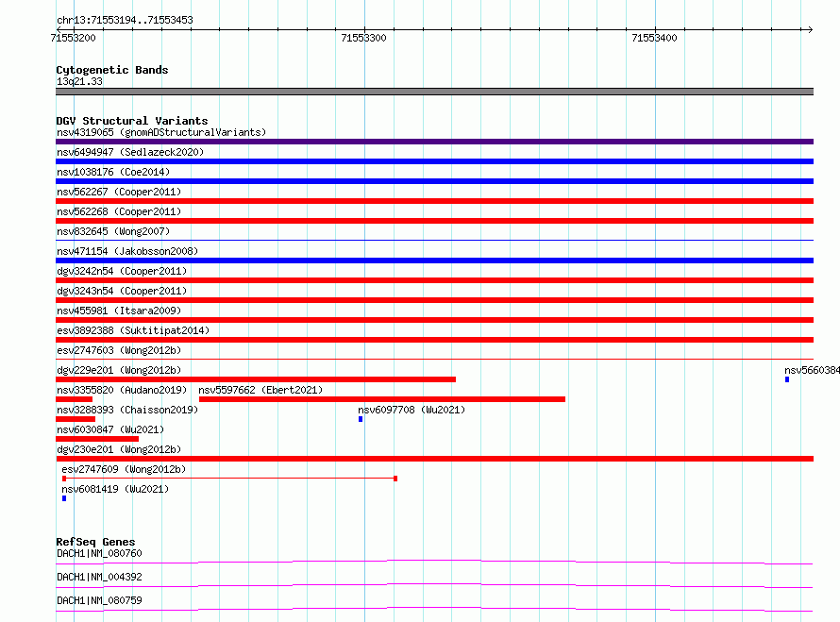This screenshot has height=622, width=840.
Task: Click the thin red line under esv2747603
Action: pyautogui.click(x=434, y=359)
